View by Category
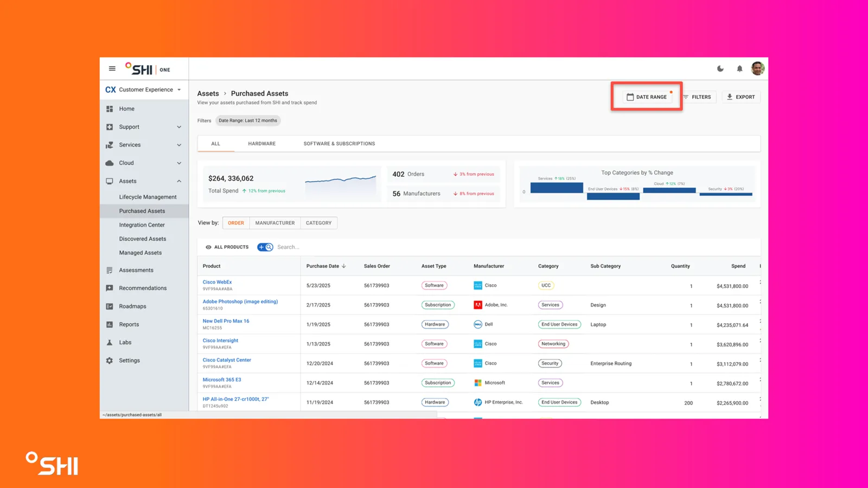Image resolution: width=868 pixels, height=488 pixels. coord(318,223)
